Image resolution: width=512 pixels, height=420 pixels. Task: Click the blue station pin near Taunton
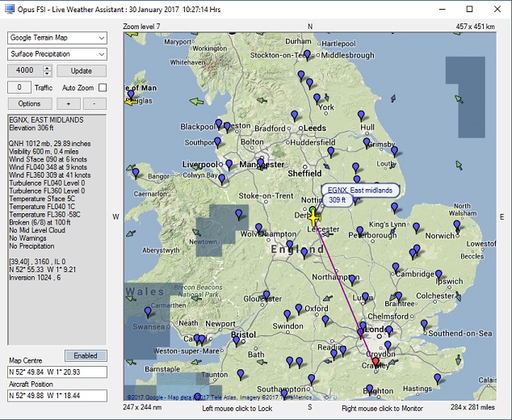pos(241,374)
